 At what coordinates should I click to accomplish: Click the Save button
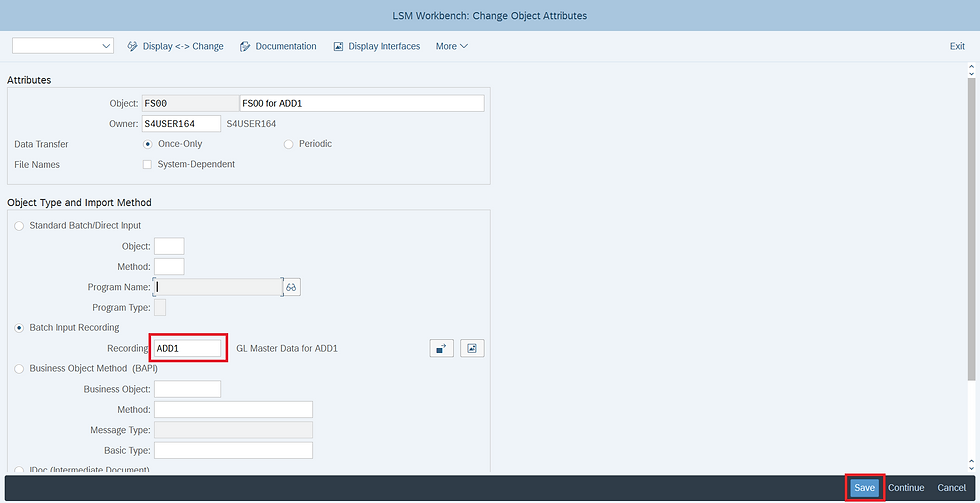coord(864,487)
